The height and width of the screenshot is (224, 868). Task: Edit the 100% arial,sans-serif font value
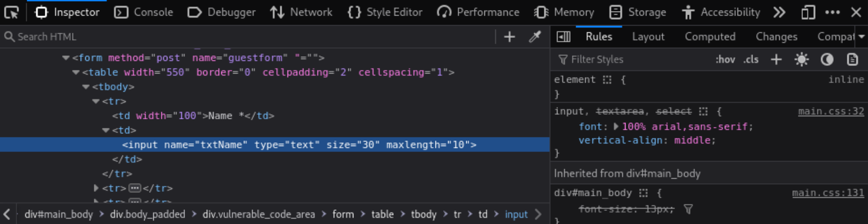pos(685,126)
